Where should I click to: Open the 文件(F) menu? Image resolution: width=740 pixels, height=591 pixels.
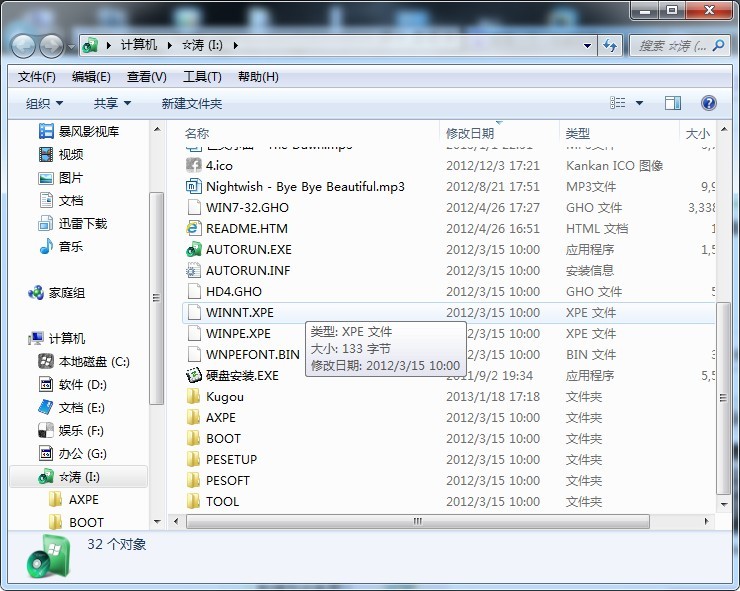pyautogui.click(x=37, y=76)
